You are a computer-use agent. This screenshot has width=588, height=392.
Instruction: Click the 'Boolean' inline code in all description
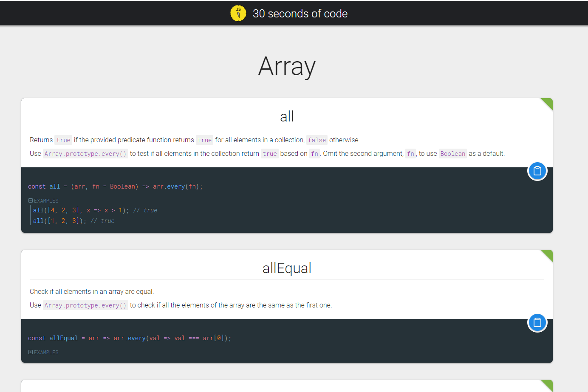[x=453, y=154]
